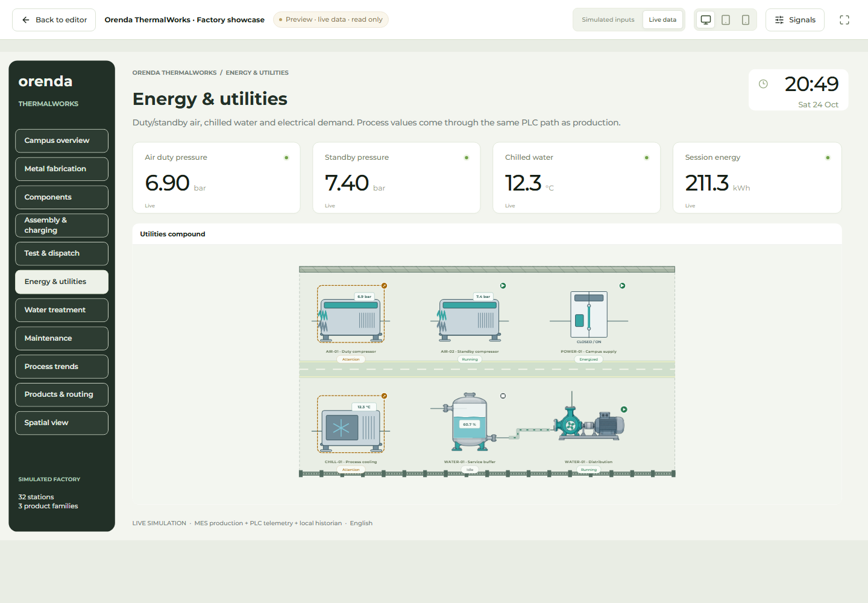The width and height of the screenshot is (868, 603).
Task: Click the ORENDA THERMALWORKS breadcrumb
Action: (174, 73)
